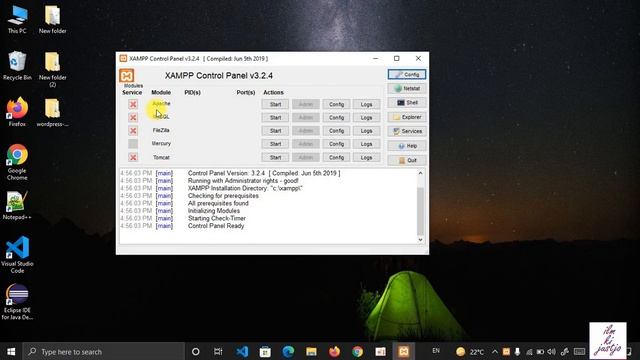The height and width of the screenshot is (360, 640).
Task: Open Logs for the MySQL row
Action: tap(367, 118)
